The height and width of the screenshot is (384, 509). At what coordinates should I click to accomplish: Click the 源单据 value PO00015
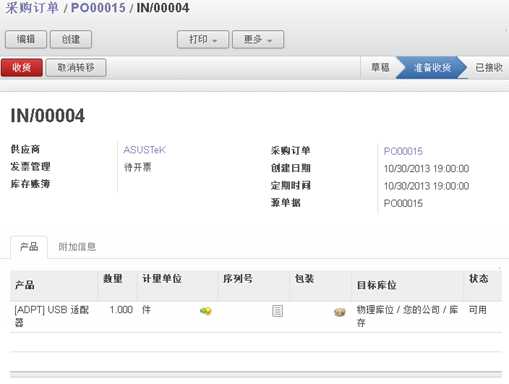(403, 203)
